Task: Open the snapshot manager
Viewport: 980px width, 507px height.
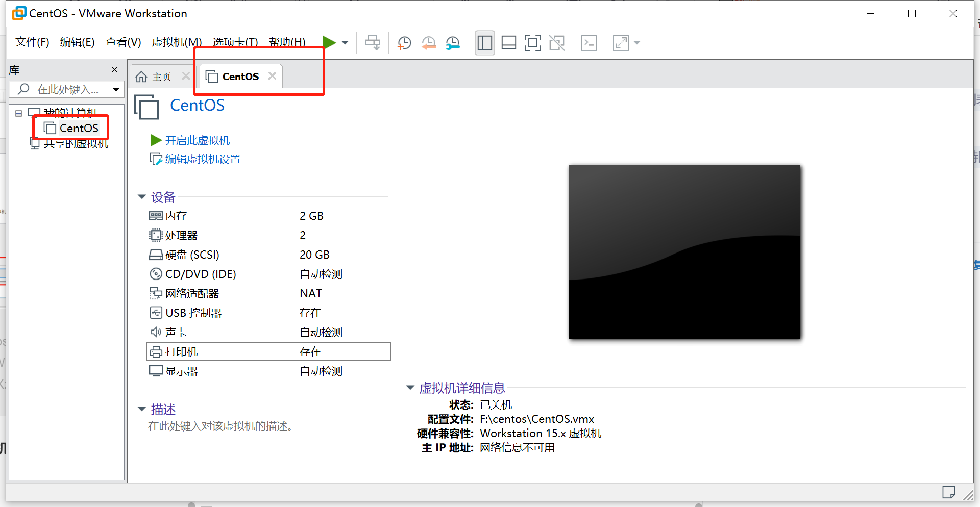Action: pos(453,43)
